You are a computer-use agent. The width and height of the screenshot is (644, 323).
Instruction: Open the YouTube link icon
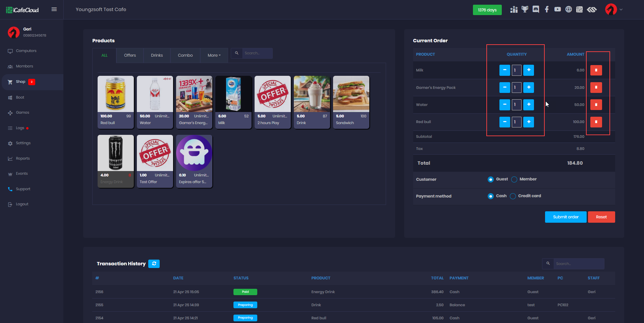pos(557,9)
